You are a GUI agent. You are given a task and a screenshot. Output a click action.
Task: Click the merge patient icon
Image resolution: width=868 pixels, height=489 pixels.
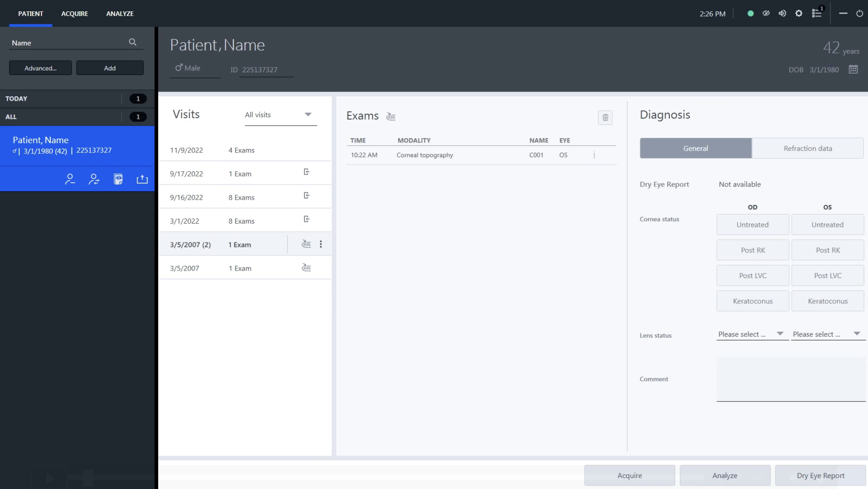tap(94, 179)
